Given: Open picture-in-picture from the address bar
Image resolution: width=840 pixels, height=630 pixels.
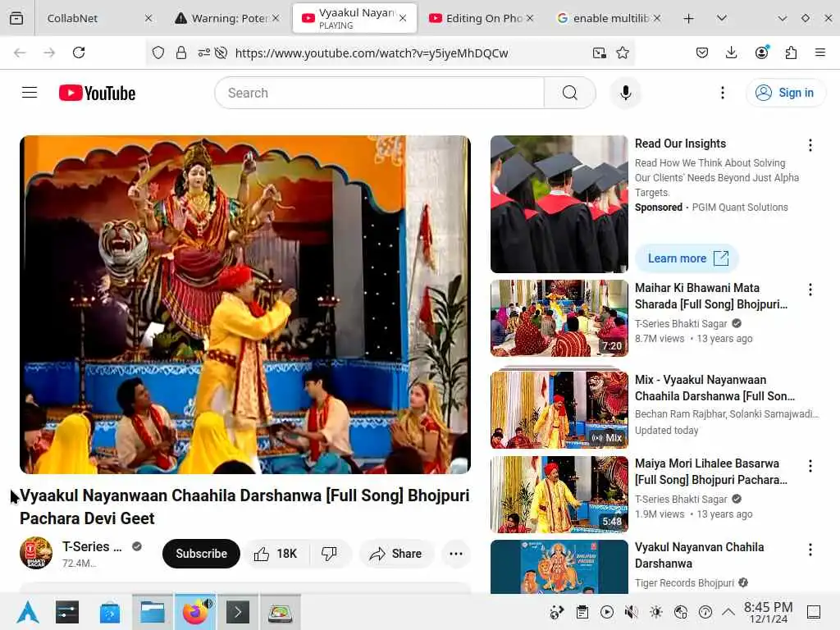Looking at the screenshot, I should coord(600,52).
